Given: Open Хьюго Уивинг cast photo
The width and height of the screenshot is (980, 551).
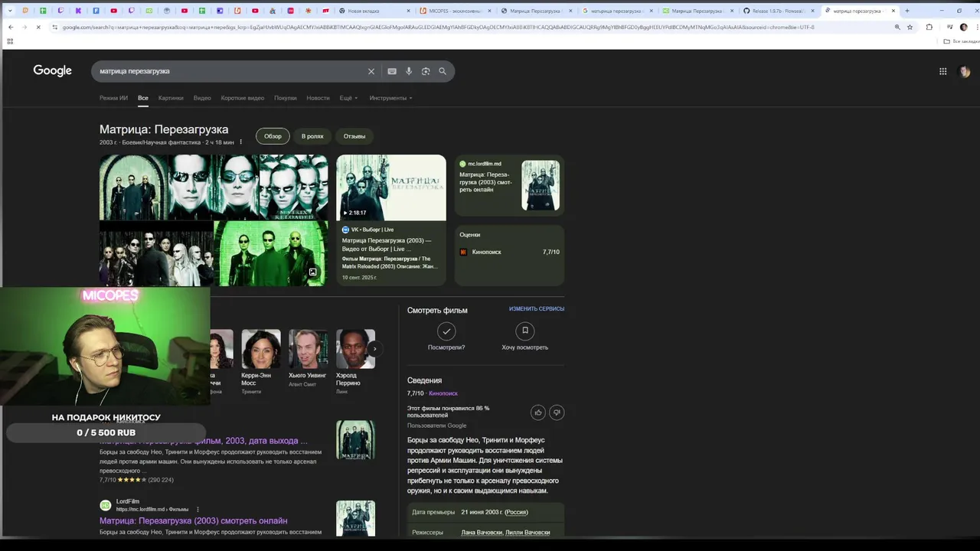Looking at the screenshot, I should 308,349.
